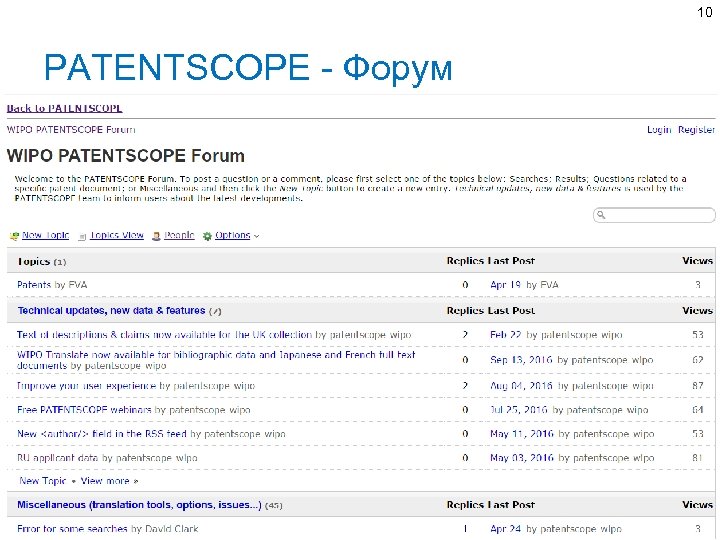Switch to Topics View
The height and width of the screenshot is (540, 720).
(x=117, y=235)
